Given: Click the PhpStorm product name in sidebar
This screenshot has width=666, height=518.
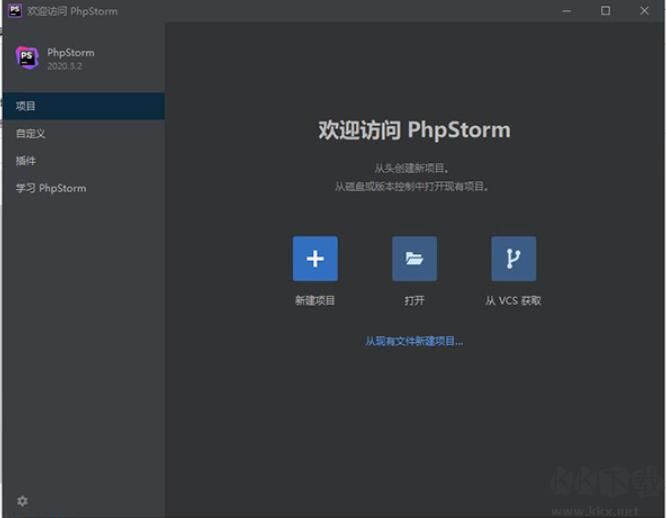Looking at the screenshot, I should (x=70, y=52).
